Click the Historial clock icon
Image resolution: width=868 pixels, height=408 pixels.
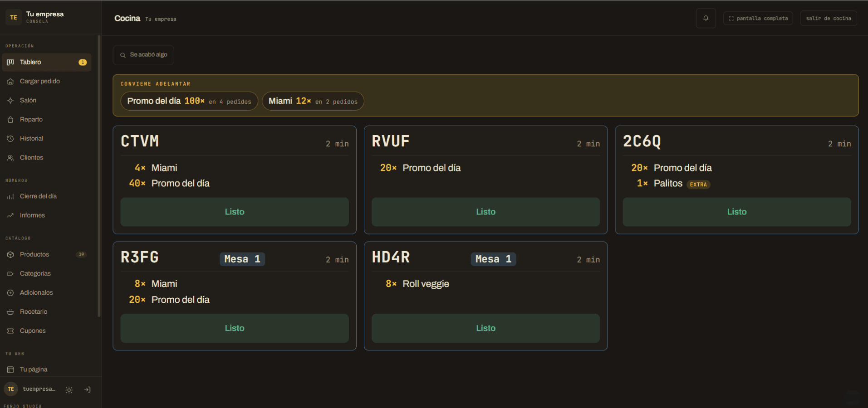click(10, 139)
